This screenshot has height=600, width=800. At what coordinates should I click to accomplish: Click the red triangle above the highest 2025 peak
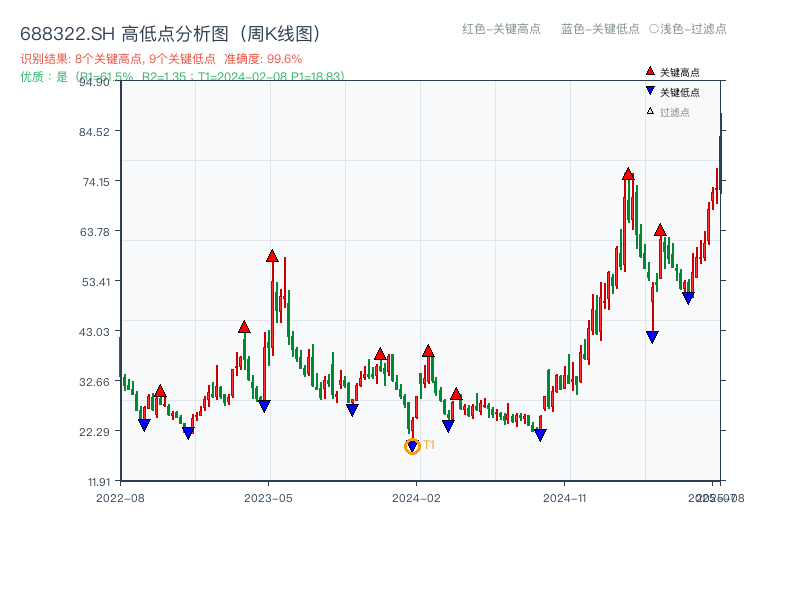(x=627, y=173)
